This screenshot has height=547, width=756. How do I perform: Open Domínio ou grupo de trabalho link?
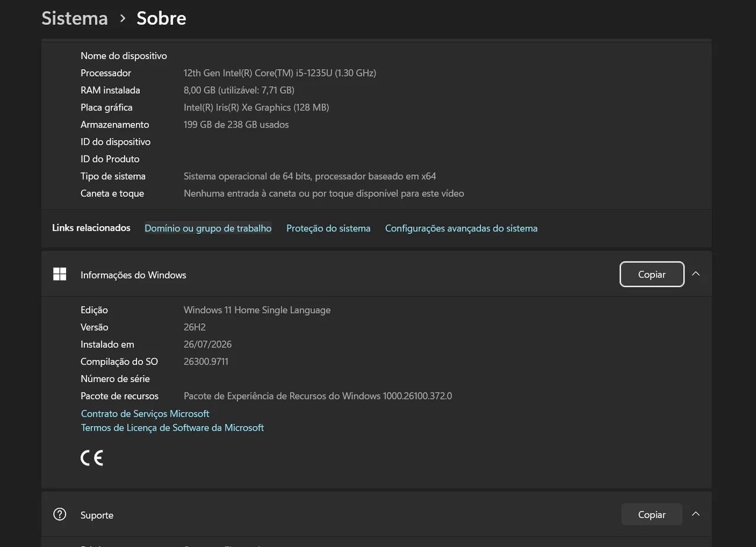[x=208, y=228]
